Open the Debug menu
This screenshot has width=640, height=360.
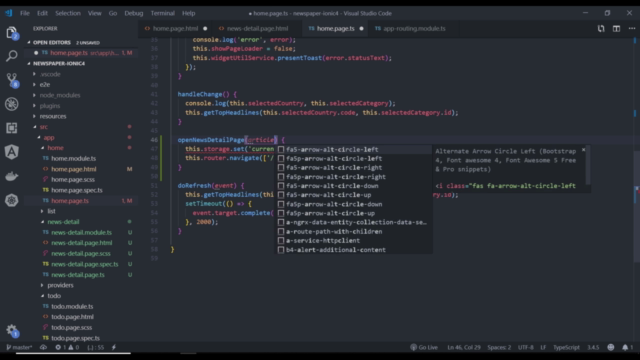[x=133, y=13]
